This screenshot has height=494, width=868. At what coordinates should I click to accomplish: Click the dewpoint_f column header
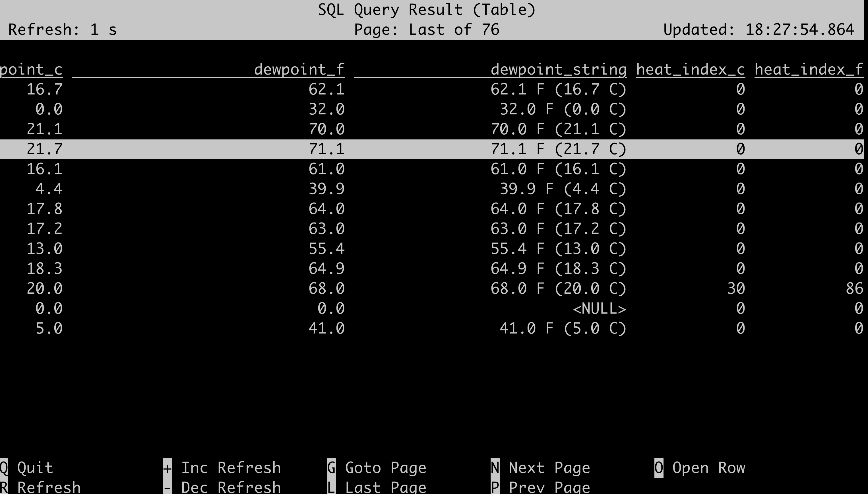(x=299, y=69)
